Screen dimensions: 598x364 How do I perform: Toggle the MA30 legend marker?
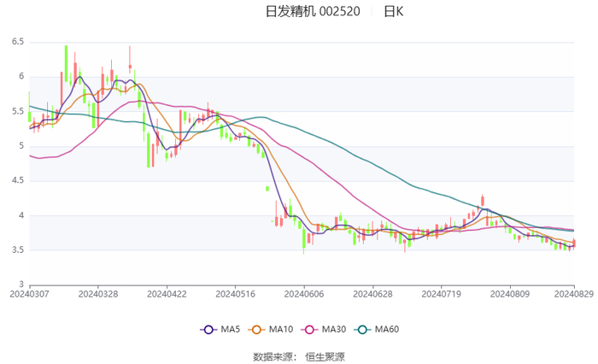click(x=309, y=330)
